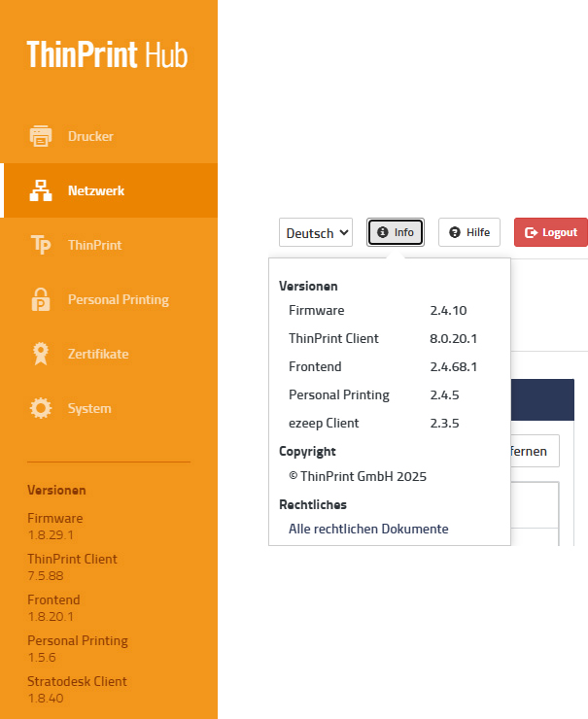Click the ThinPrint Hub logo

[x=107, y=54]
